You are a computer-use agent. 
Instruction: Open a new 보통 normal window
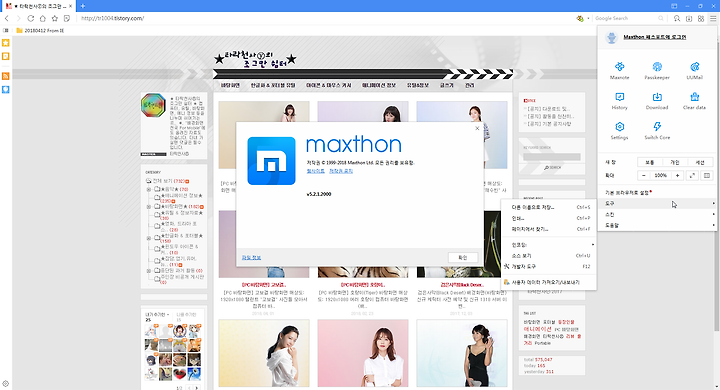click(649, 162)
